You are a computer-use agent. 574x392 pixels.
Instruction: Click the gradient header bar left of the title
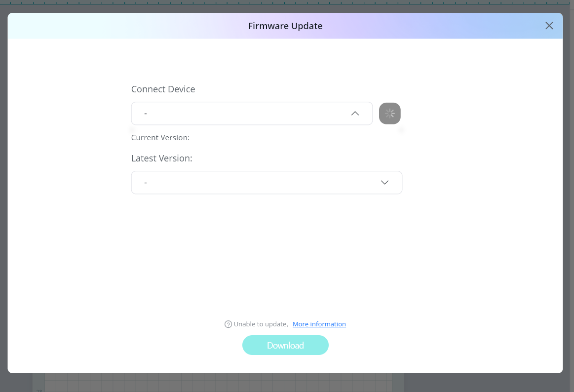(x=123, y=26)
